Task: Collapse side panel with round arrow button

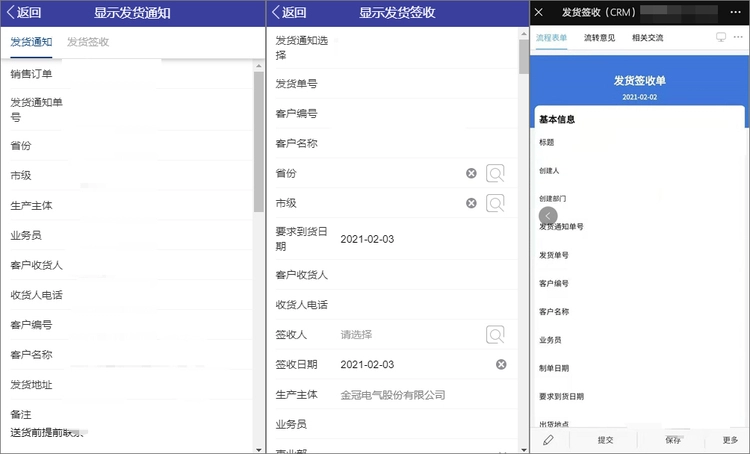Action: (547, 215)
